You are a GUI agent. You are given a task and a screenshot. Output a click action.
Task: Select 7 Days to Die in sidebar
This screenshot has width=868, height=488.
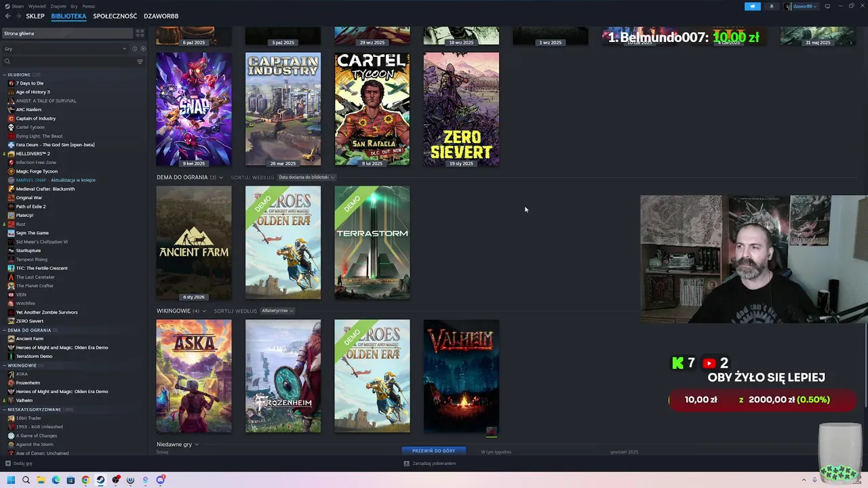29,83
